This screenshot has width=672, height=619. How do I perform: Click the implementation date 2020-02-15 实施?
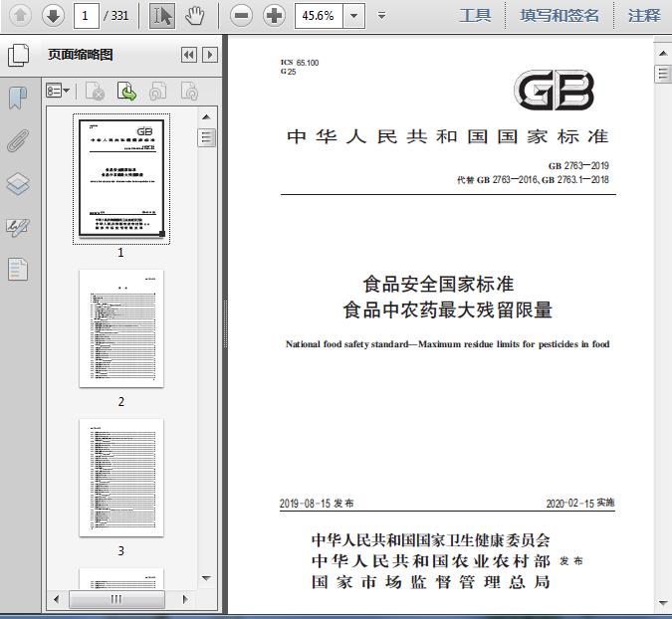click(580, 503)
